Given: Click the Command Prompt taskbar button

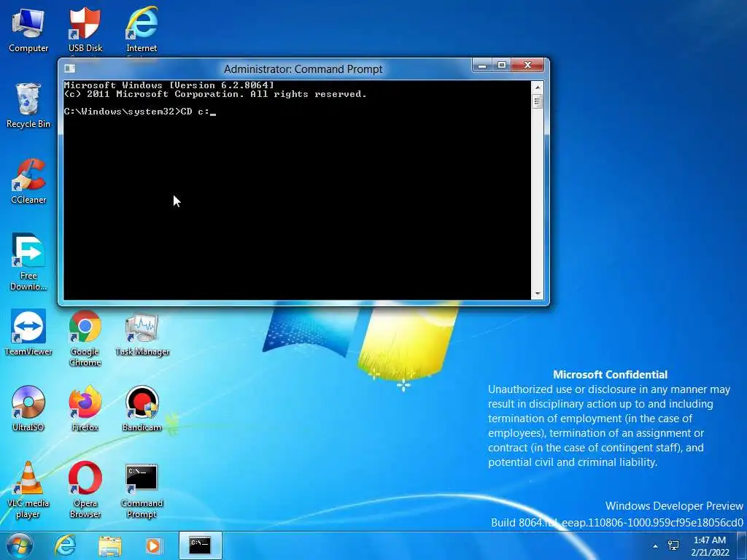Looking at the screenshot, I should click(x=200, y=545).
